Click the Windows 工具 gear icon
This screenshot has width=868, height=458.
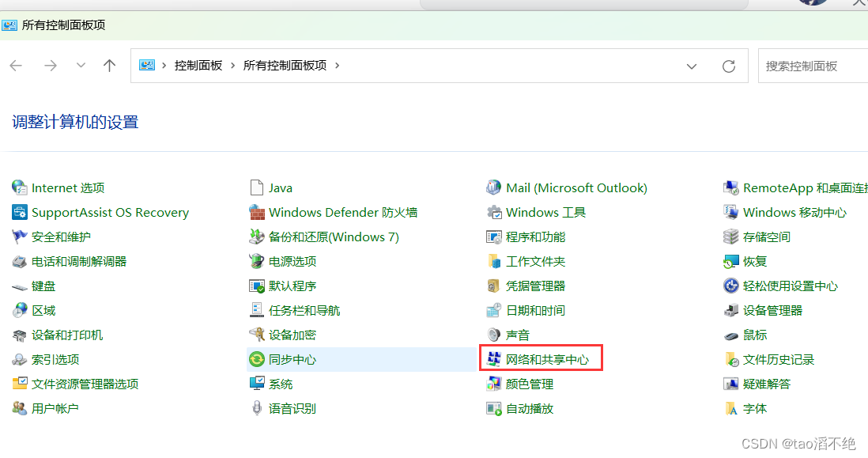pos(493,212)
